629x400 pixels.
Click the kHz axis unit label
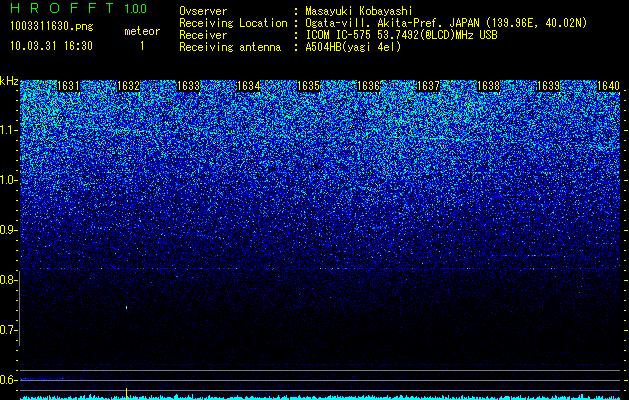[9, 81]
